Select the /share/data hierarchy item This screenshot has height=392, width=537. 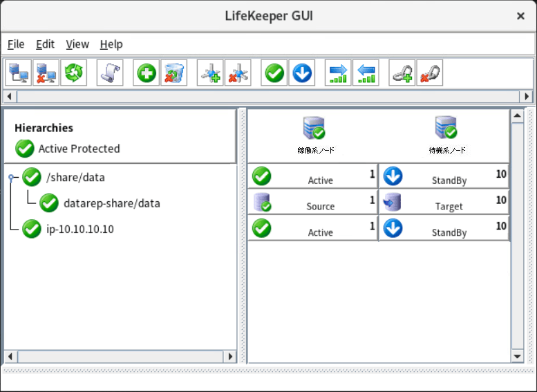[x=76, y=178]
